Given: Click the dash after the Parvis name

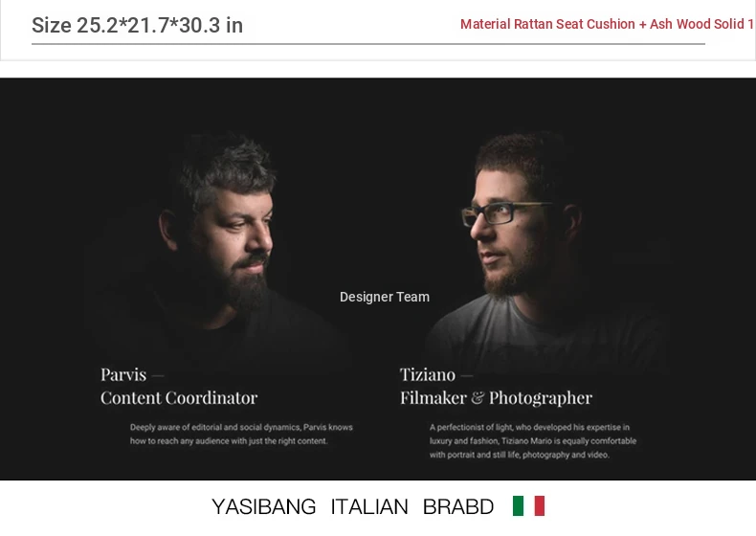Looking at the screenshot, I should (158, 375).
